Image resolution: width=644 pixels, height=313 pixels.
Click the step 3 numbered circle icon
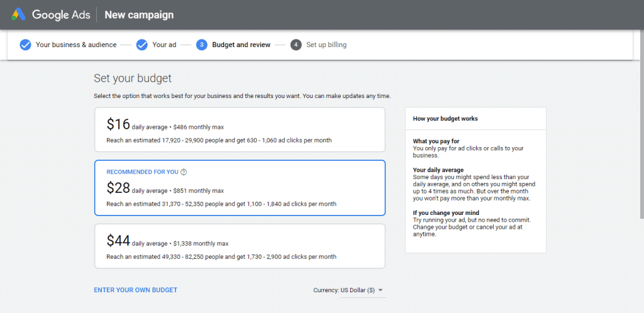point(201,45)
